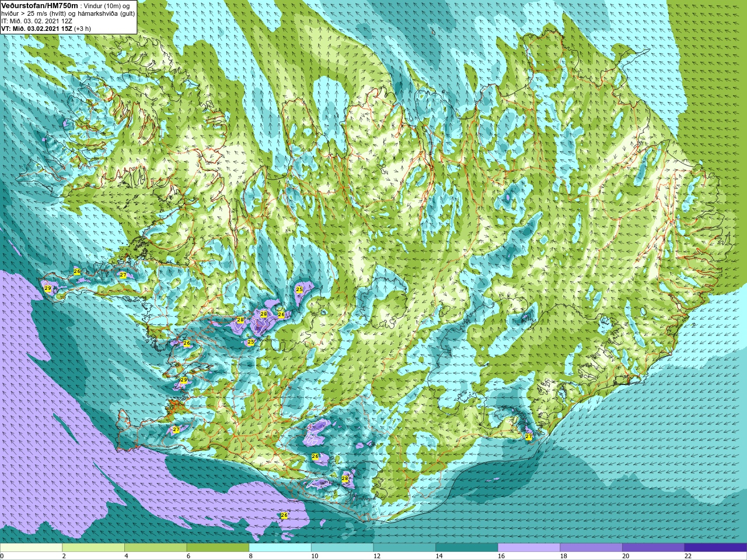
Task: Click the legend scale label '8'
Action: click(x=251, y=556)
